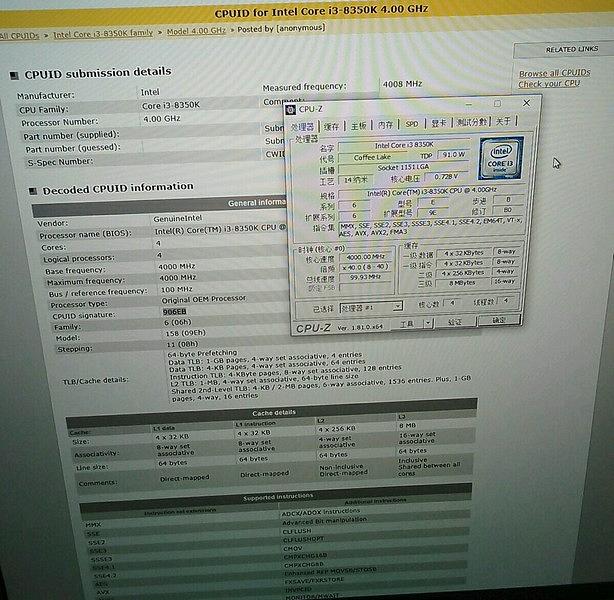Click the Manufacturer value Intel

[150, 92]
